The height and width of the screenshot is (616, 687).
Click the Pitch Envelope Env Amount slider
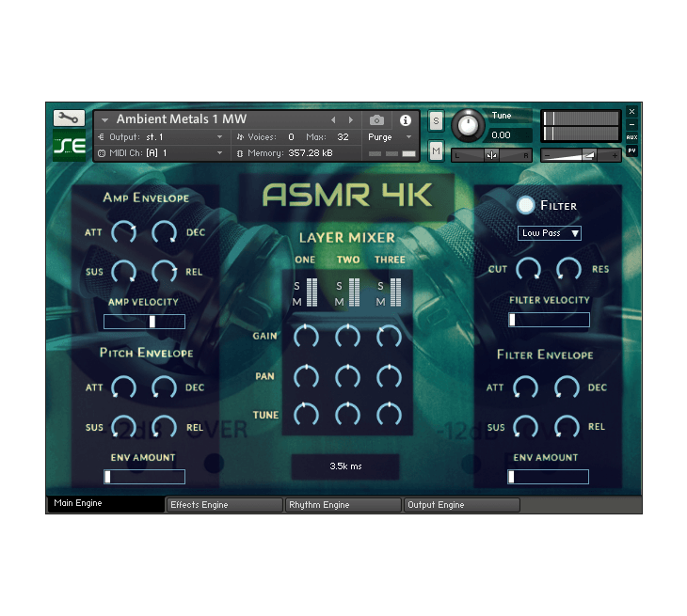(144, 477)
